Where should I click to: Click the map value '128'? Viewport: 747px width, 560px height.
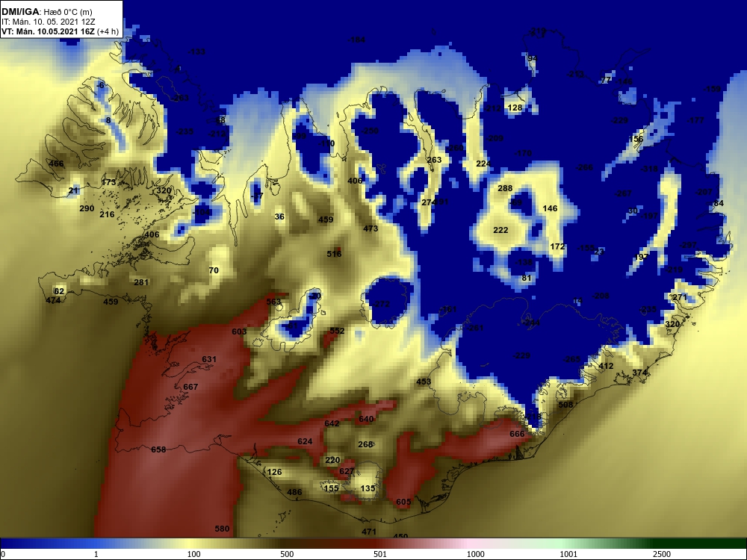(515, 108)
